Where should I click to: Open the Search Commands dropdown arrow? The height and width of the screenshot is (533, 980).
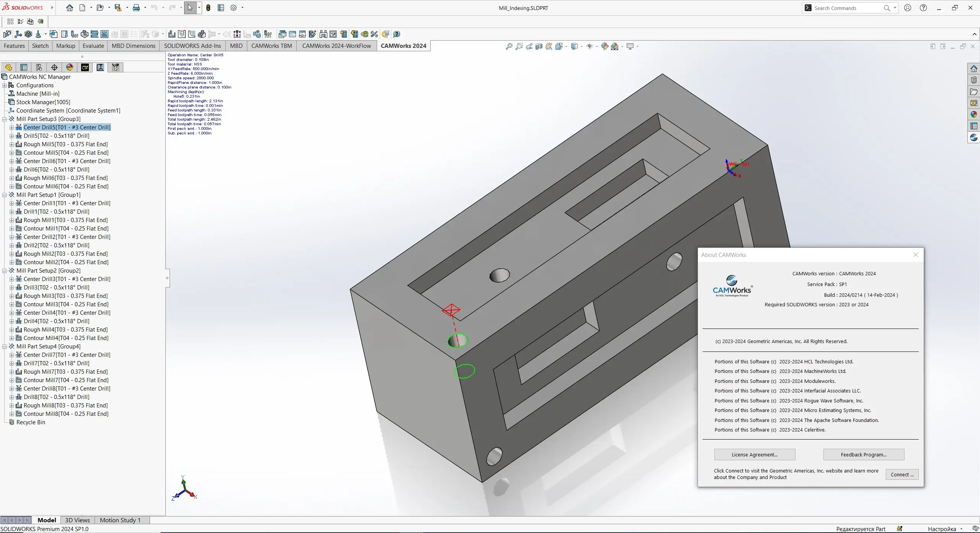click(895, 8)
